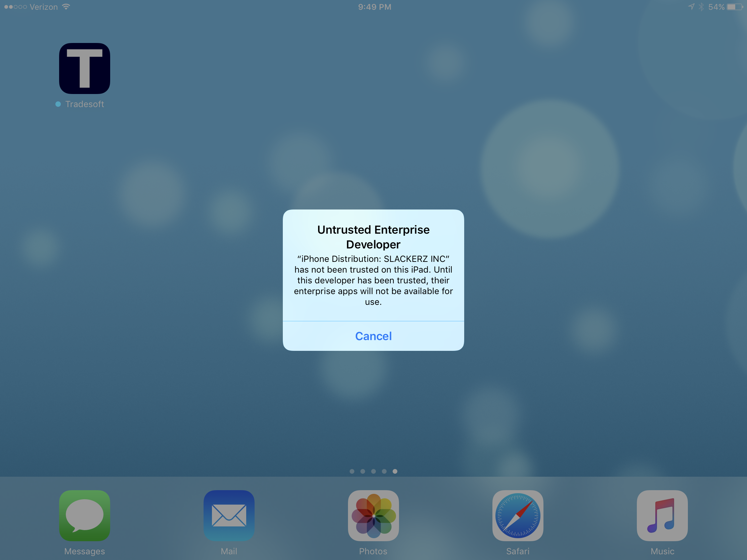This screenshot has width=747, height=560.
Task: Tap the first home page dot
Action: (352, 471)
